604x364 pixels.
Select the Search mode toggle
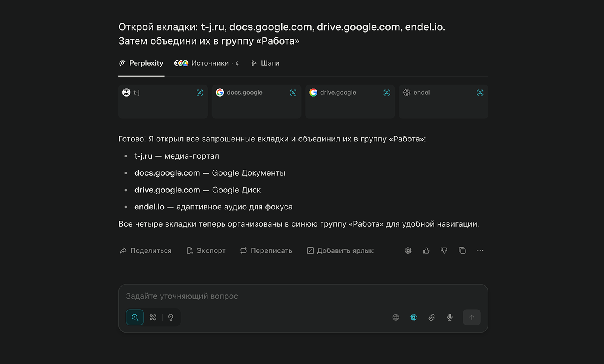tap(135, 317)
